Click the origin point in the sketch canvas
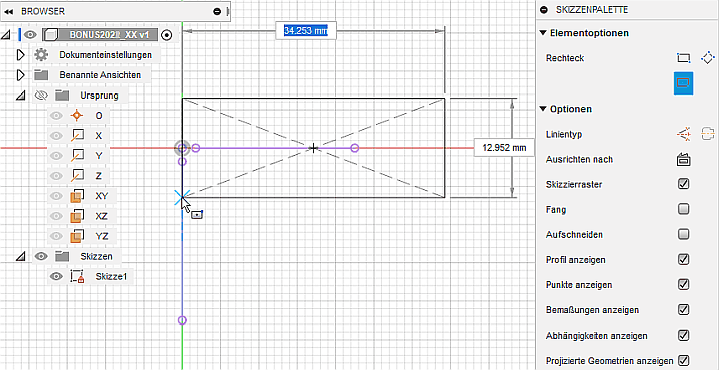Screen dimensions: 719x370 182,148
